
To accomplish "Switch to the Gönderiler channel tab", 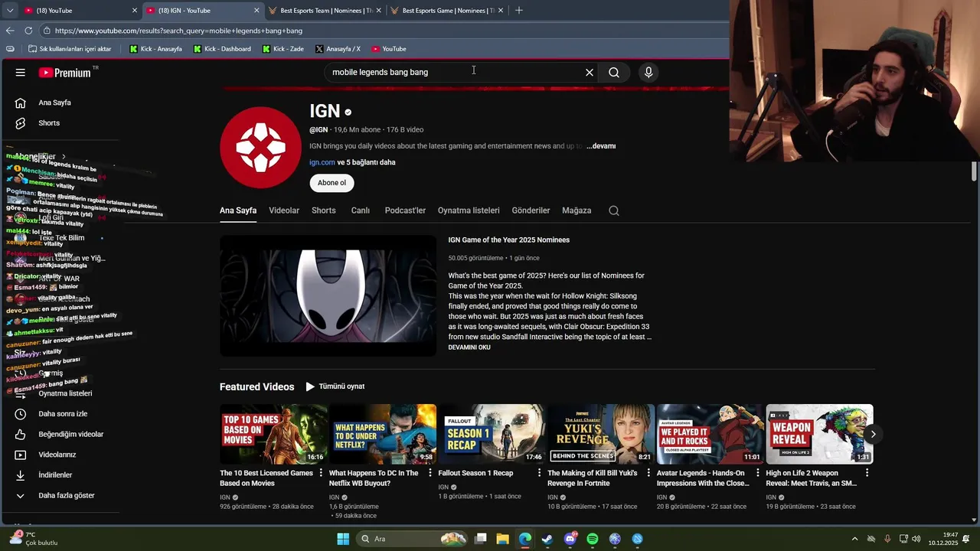I will point(531,210).
